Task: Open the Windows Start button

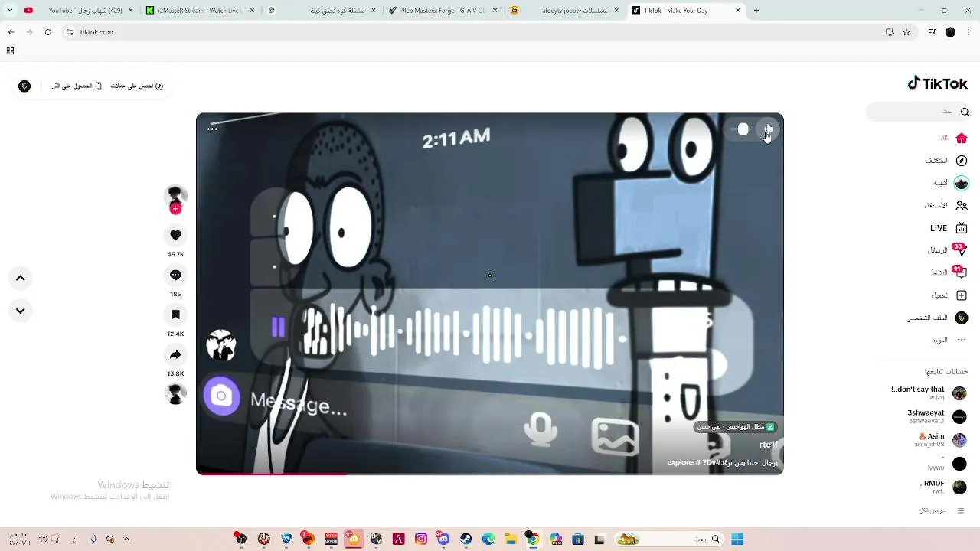Action: [x=737, y=539]
